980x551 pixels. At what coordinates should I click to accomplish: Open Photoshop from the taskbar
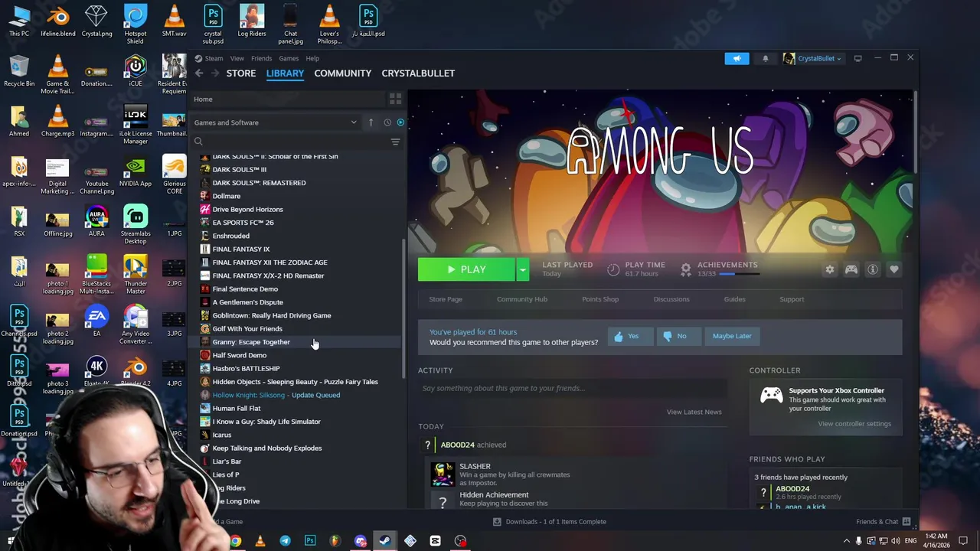(310, 541)
